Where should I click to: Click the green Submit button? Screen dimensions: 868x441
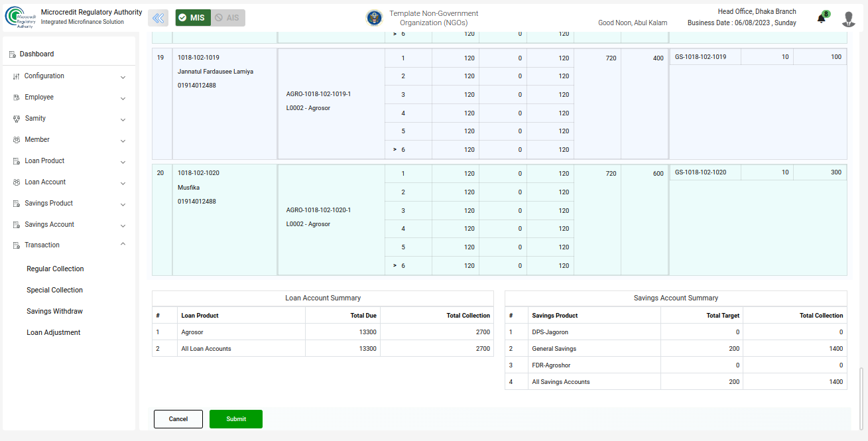[236, 419]
